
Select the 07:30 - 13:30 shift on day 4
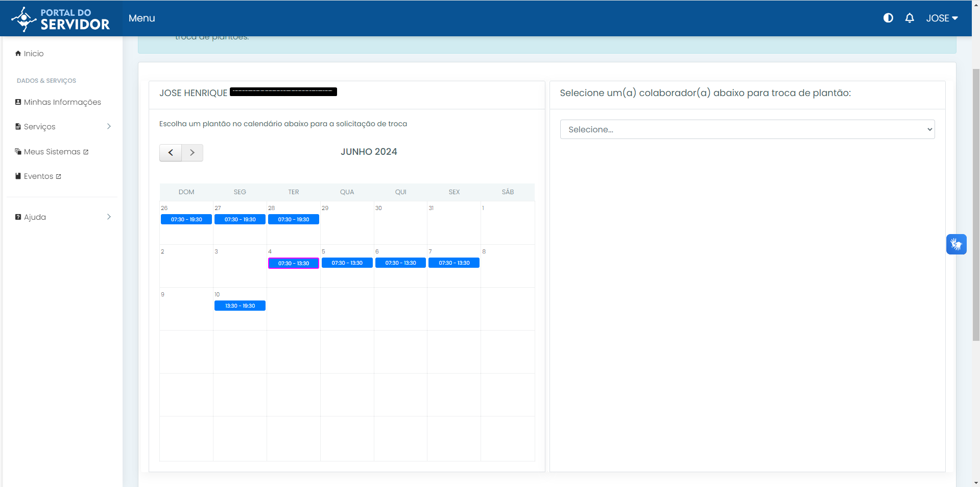pos(294,263)
